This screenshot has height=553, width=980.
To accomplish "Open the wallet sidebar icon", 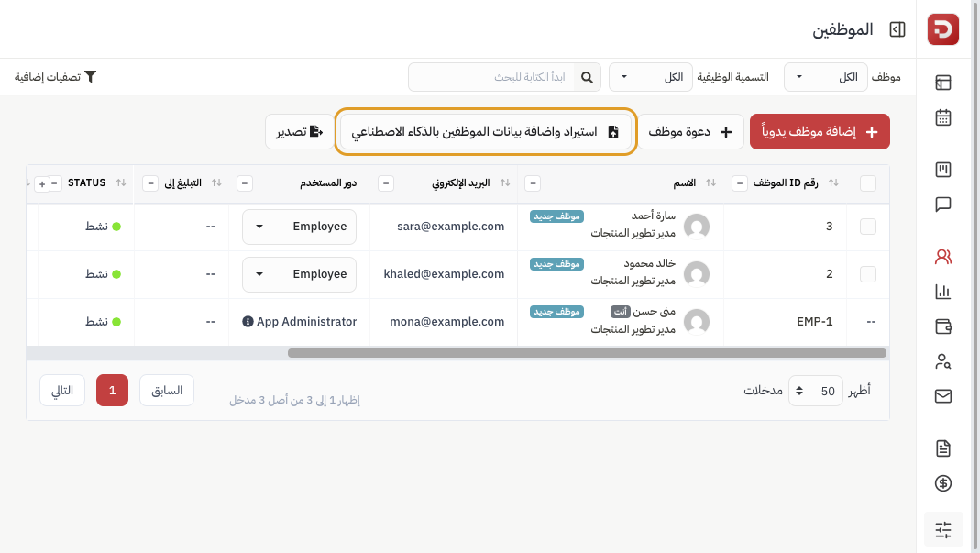I will tap(943, 326).
